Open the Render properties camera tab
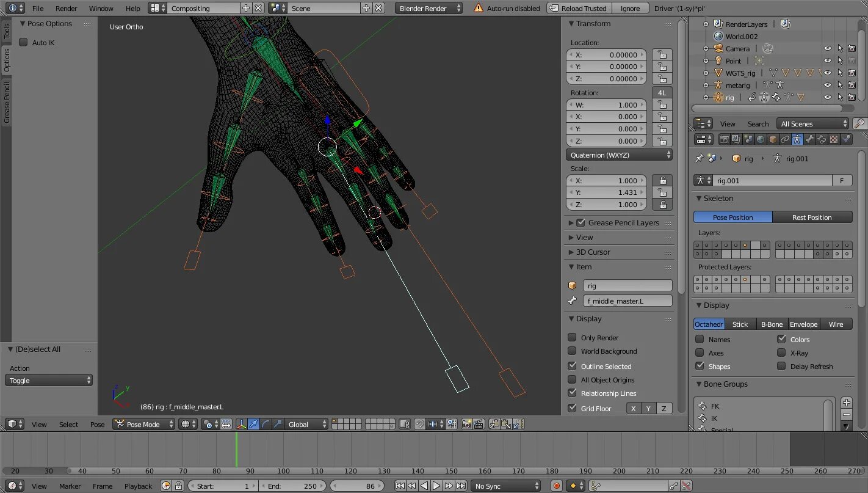 [x=724, y=139]
